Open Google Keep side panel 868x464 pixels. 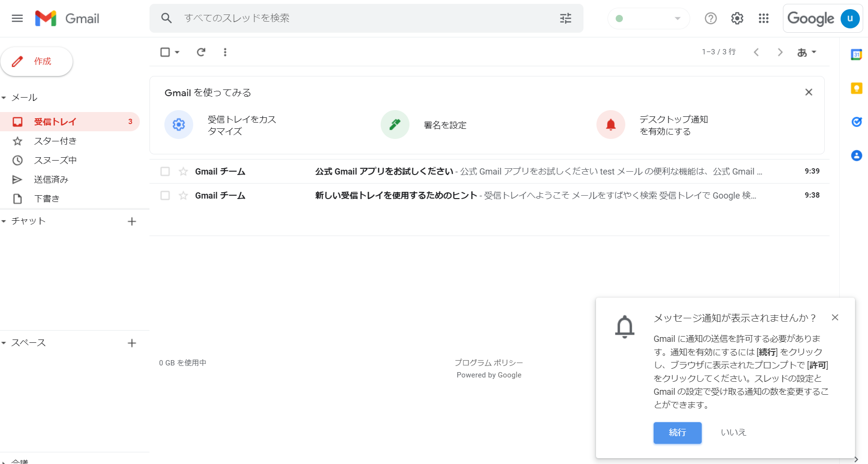pos(856,88)
